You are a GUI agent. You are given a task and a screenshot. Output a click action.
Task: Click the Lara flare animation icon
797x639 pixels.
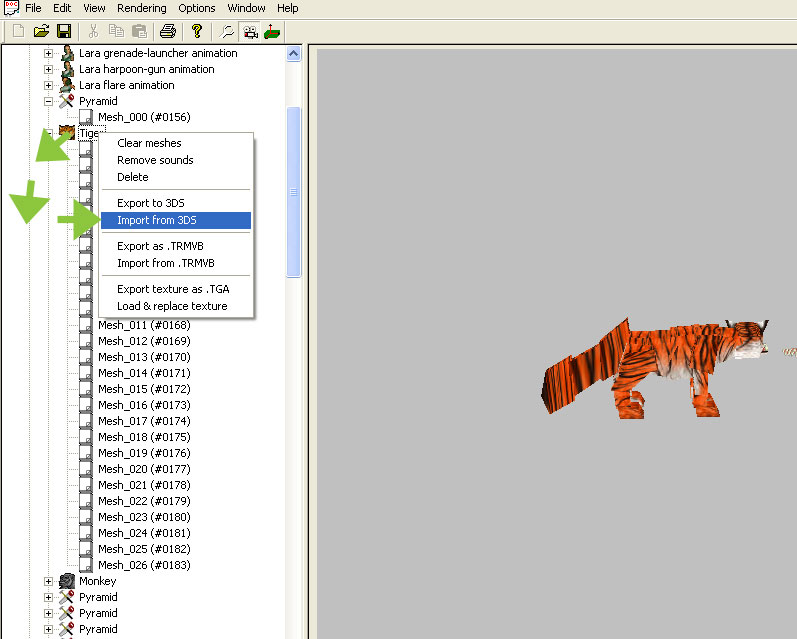[x=67, y=85]
